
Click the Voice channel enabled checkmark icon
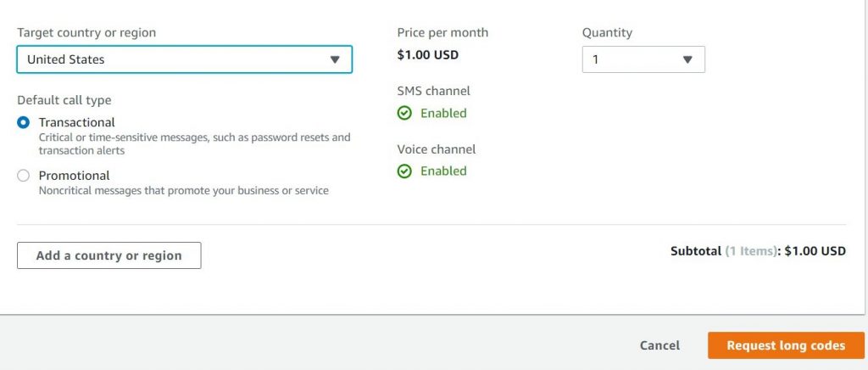click(404, 171)
